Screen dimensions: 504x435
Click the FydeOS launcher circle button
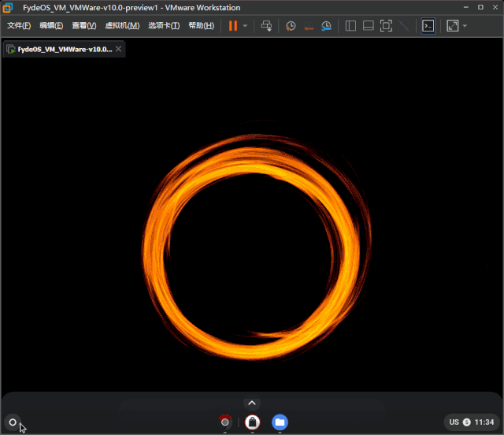13,422
